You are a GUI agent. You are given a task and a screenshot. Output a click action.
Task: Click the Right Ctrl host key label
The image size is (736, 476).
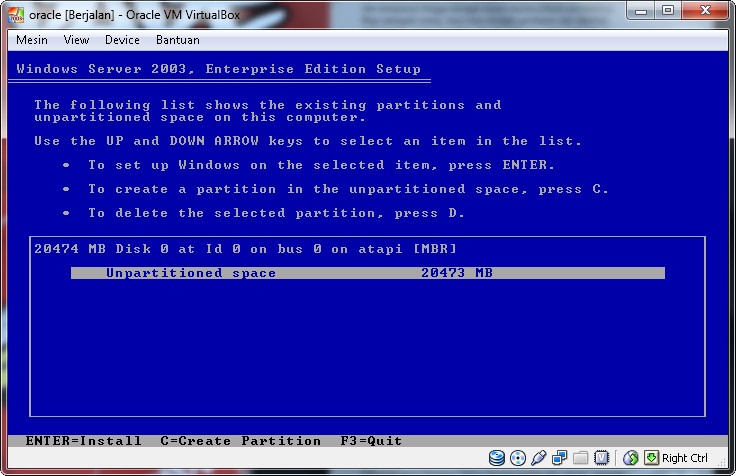[x=684, y=458]
